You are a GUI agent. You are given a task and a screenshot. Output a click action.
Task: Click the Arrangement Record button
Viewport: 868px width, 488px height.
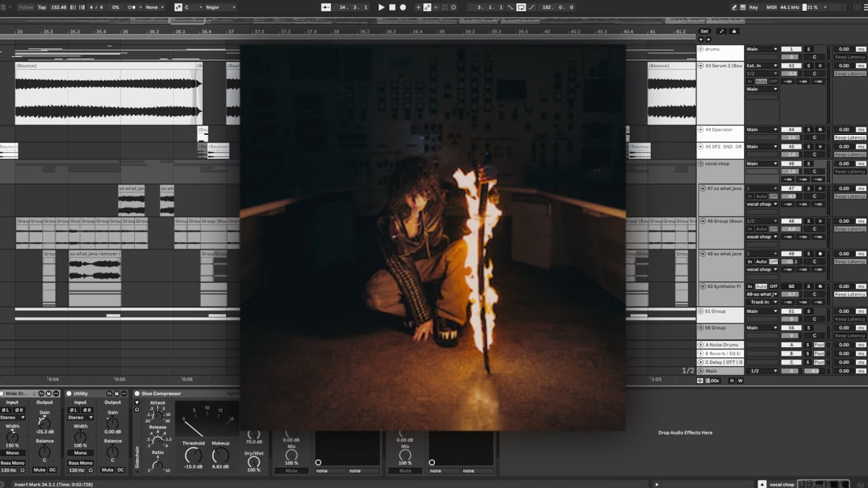[403, 7]
